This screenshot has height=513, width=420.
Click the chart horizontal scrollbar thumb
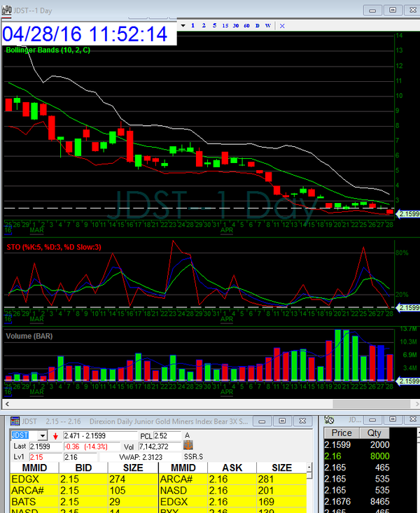click(373, 404)
